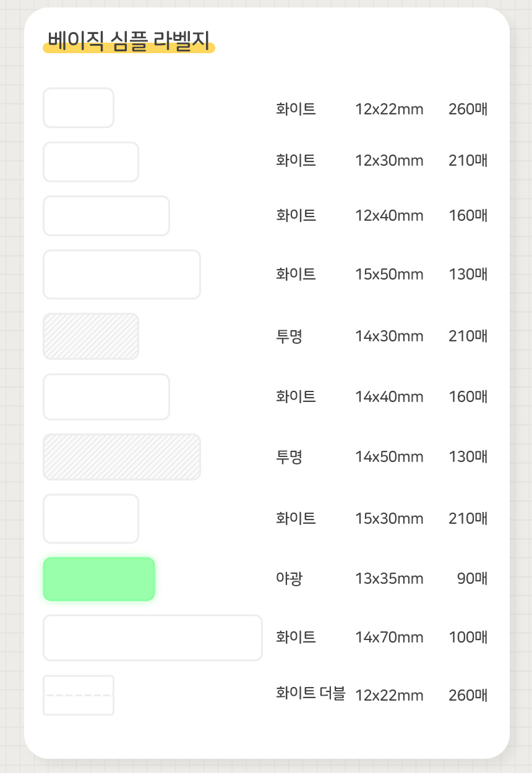532x773 pixels.
Task: Click the 90매 sheet count
Action: coord(473,579)
